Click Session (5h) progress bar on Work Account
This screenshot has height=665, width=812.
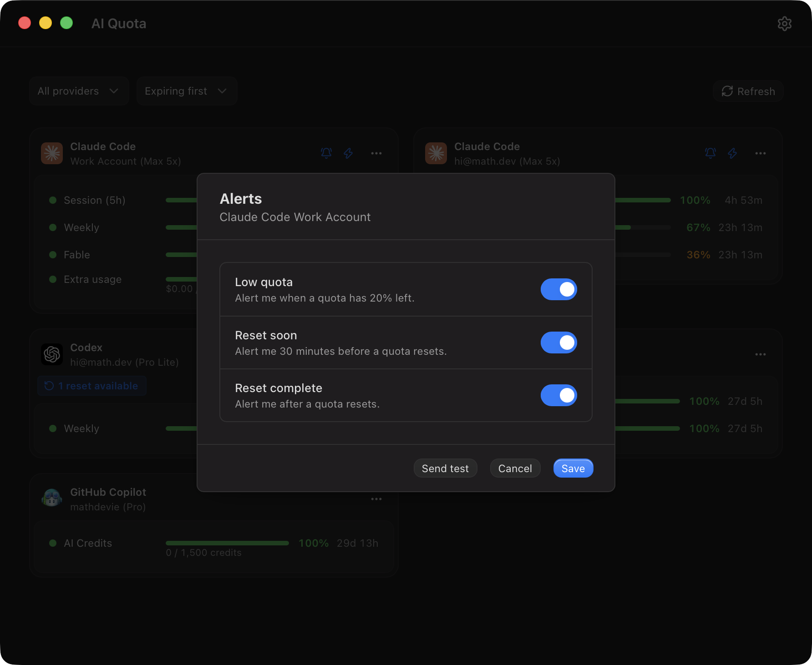[181, 200]
